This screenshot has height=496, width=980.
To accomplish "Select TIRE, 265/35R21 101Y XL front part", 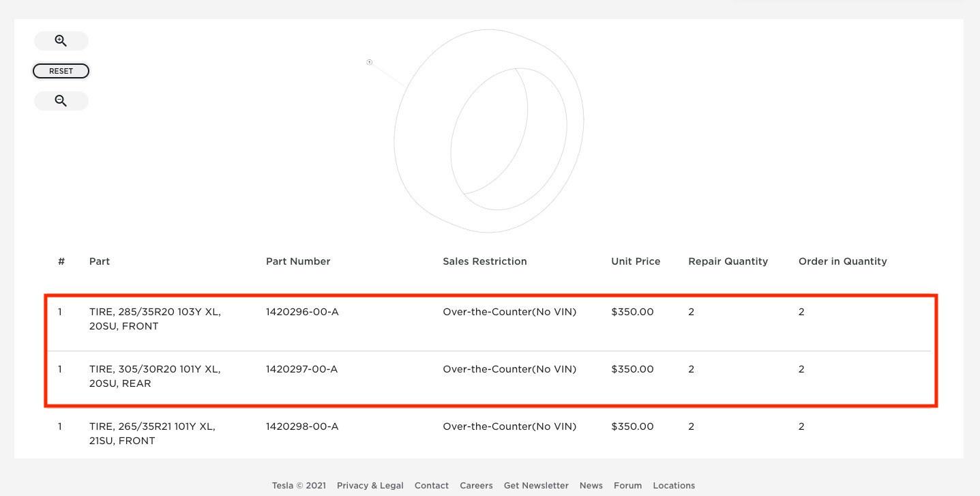I will tap(152, 434).
